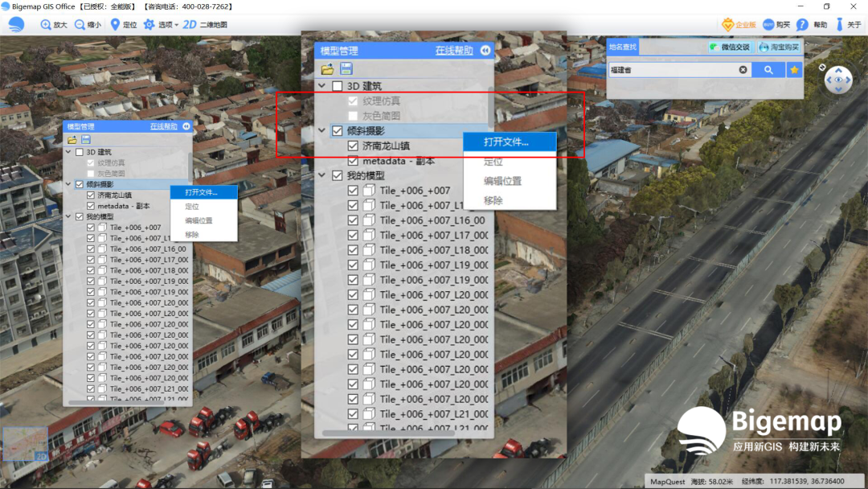
Task: Open 在线帮助 link in small panel
Action: coord(163,126)
